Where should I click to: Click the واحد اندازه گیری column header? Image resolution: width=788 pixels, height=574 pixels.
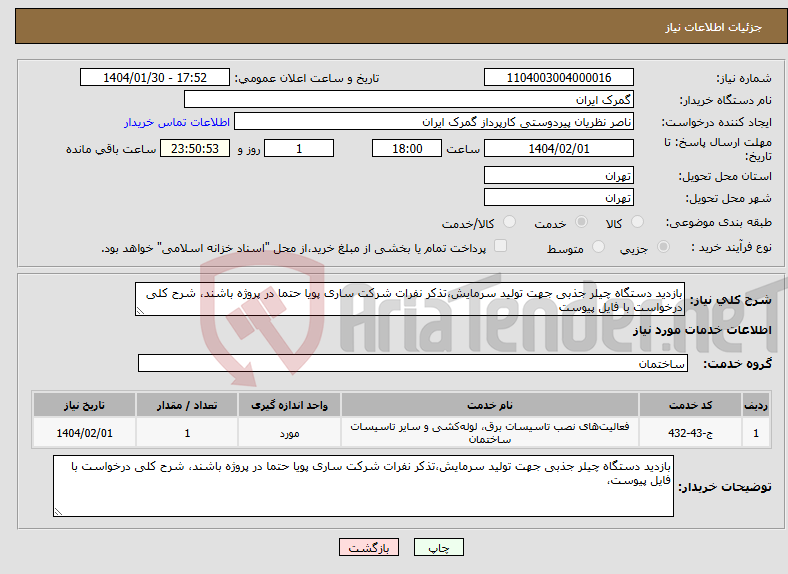click(x=289, y=405)
